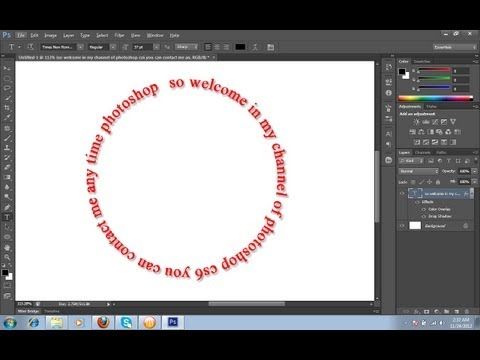Screen dimensions: 480x360
Task: Open the Filter menu
Action: click(119, 35)
